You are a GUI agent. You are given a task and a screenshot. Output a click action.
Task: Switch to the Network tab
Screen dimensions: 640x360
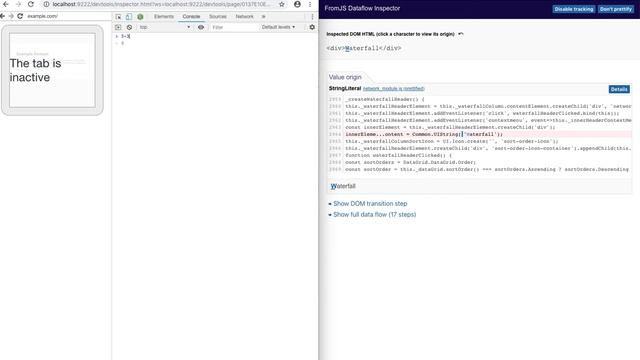244,17
